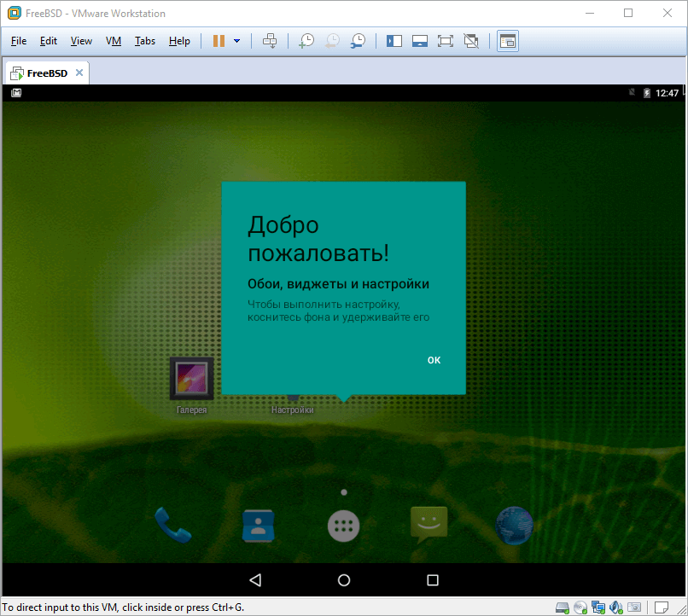Toggle the library sidebar view

tap(394, 41)
